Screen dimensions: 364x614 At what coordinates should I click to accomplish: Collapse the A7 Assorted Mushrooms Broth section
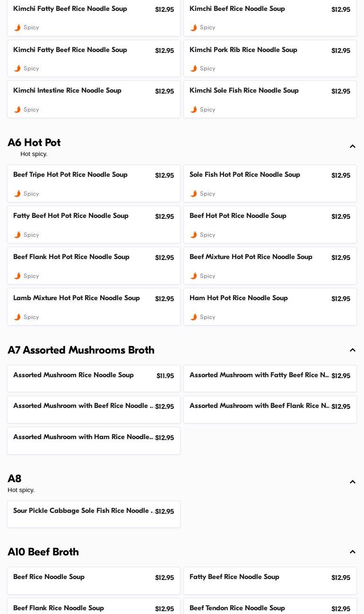tap(353, 350)
